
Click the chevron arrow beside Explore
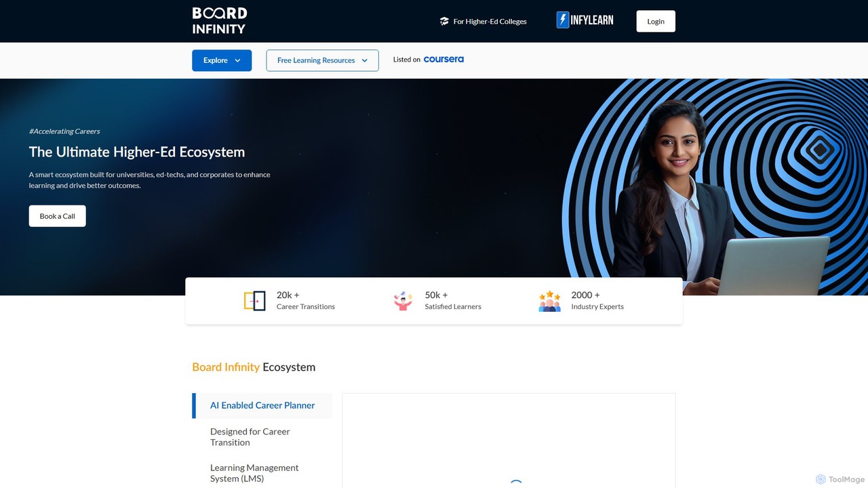tap(237, 60)
